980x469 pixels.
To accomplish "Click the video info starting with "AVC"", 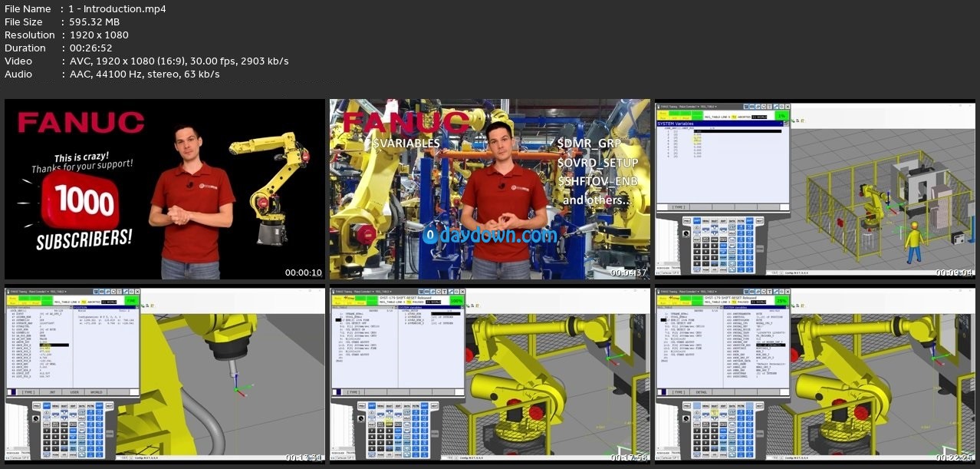I will coord(179,61).
